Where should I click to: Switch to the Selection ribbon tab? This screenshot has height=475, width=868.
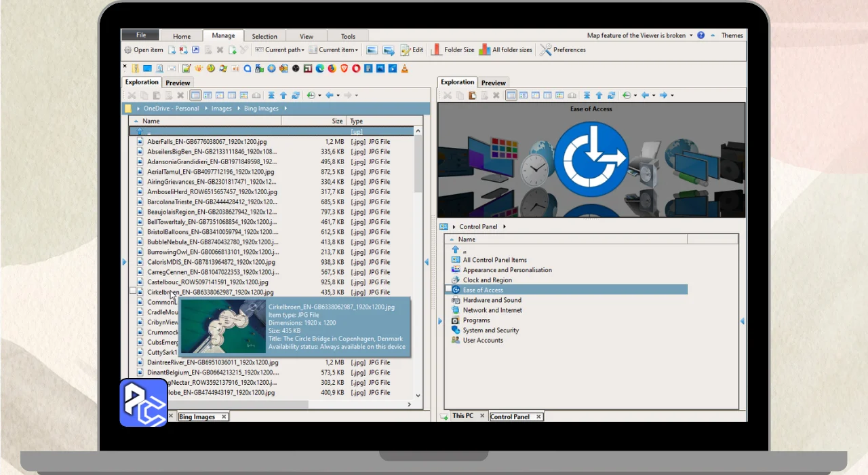[x=264, y=37]
